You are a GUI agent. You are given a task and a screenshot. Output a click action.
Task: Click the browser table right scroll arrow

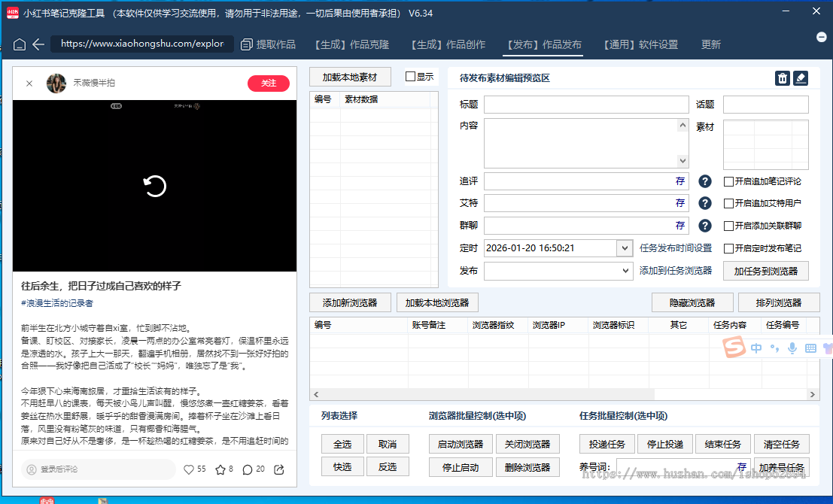click(x=812, y=395)
